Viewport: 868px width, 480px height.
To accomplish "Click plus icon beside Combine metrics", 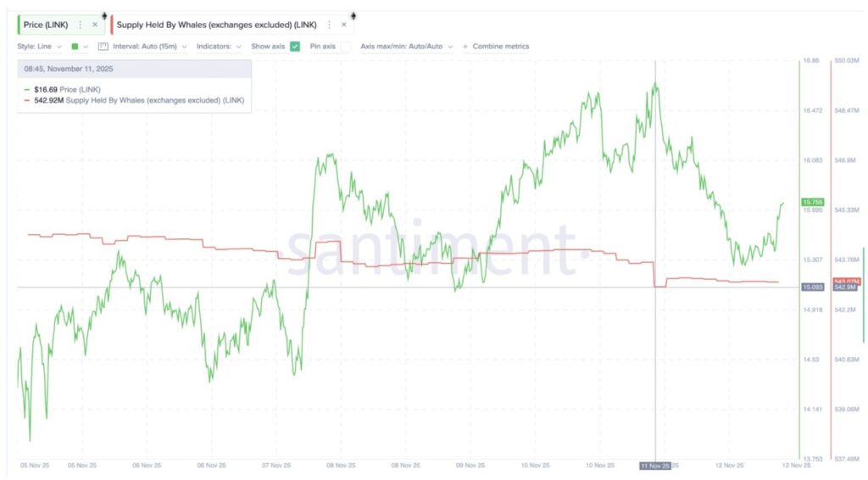I will click(x=465, y=47).
